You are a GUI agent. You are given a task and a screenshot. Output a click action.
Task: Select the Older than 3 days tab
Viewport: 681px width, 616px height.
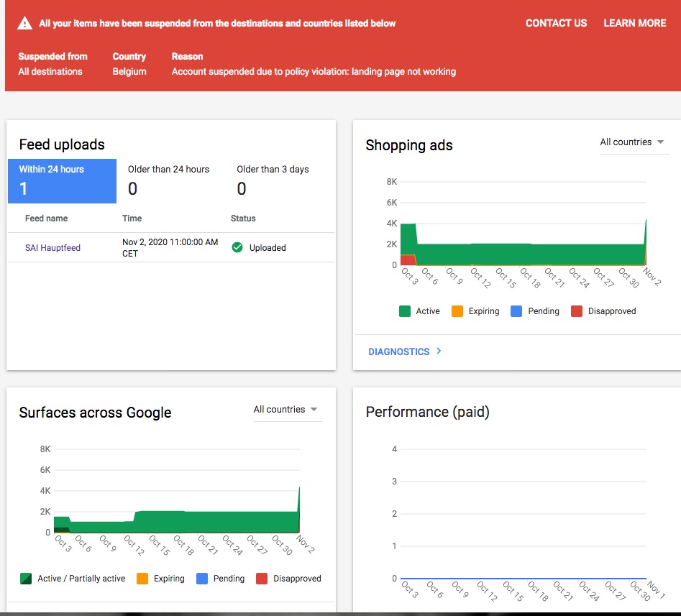[x=273, y=180]
